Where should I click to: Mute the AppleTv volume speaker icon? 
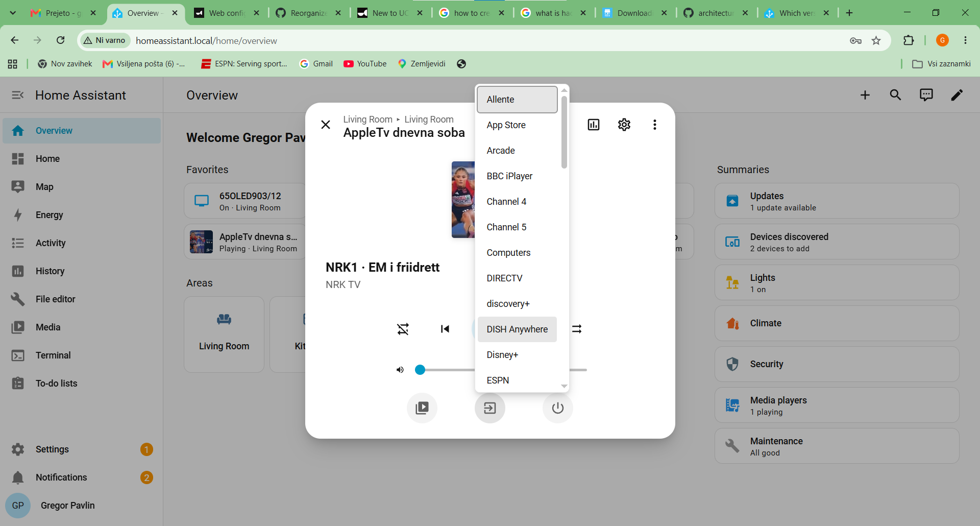click(400, 370)
